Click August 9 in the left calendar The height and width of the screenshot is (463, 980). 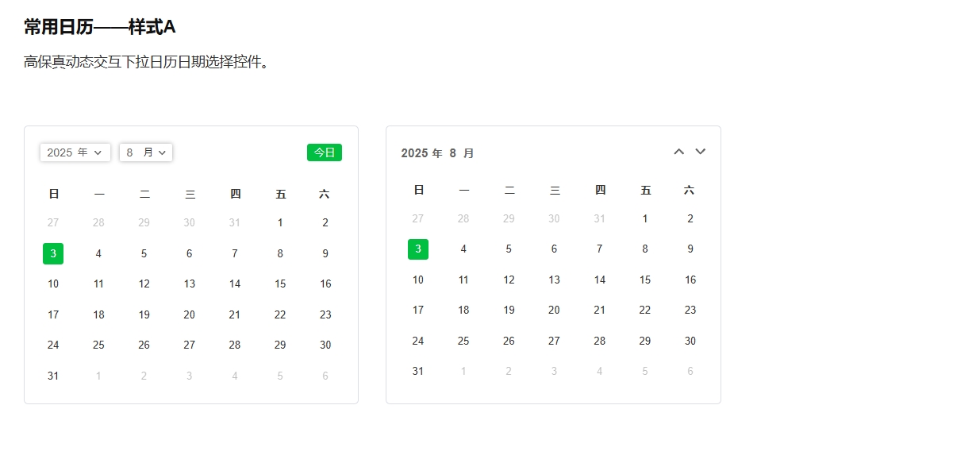click(x=325, y=254)
